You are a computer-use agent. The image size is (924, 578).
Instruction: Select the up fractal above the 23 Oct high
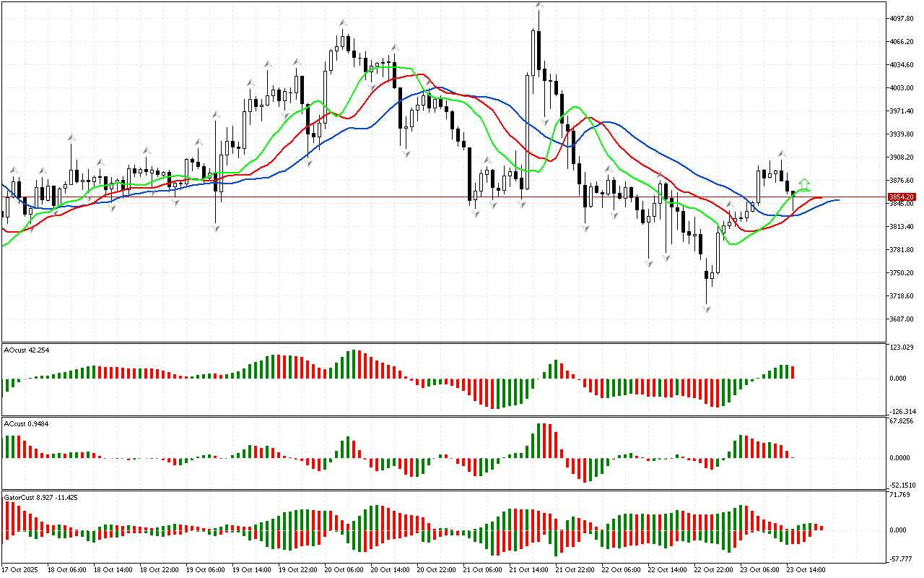coord(782,153)
